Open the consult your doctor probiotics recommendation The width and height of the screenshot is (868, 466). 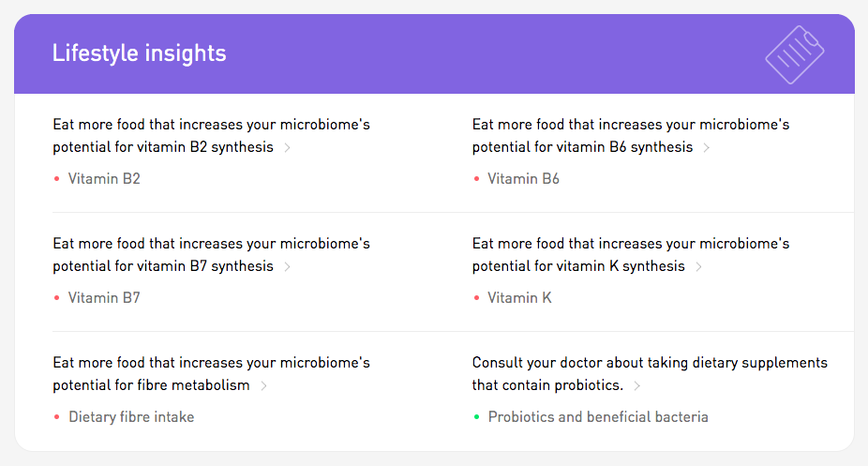(x=649, y=373)
